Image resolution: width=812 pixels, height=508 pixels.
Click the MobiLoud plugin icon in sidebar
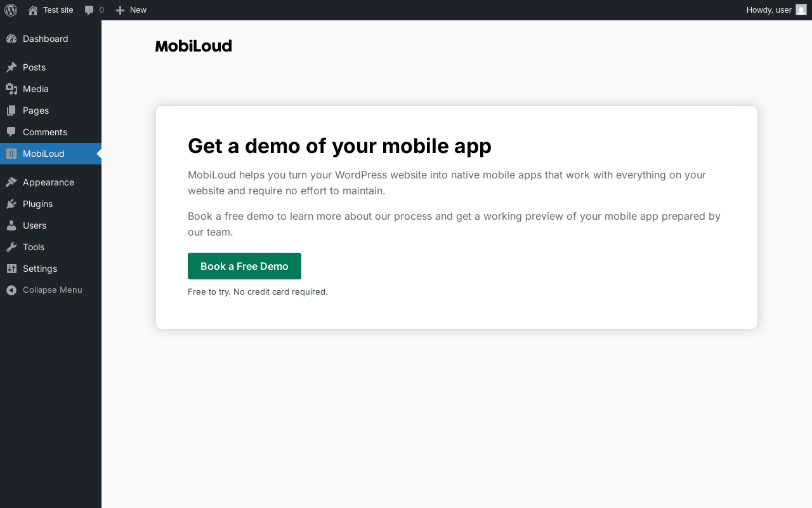coord(11,154)
